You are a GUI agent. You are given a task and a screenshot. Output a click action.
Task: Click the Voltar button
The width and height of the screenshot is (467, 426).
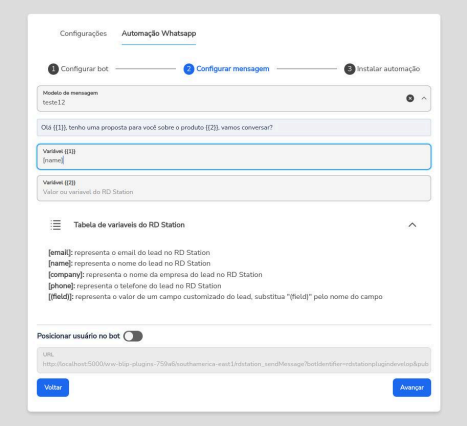53,388
